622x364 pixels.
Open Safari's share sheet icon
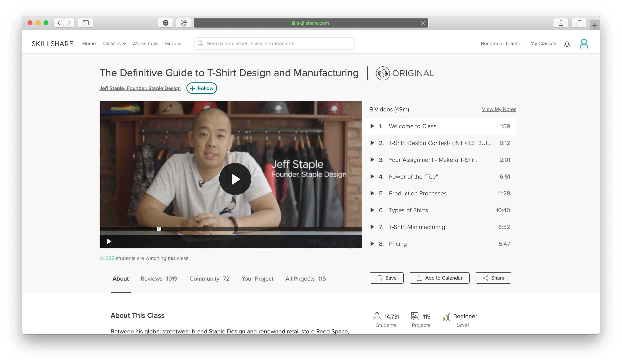click(x=561, y=23)
